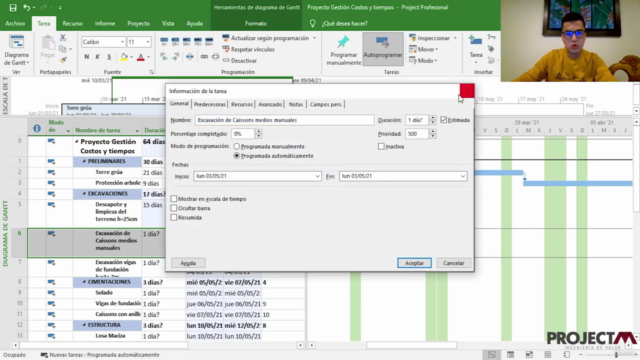Viewport: 640px width, 360px height.
Task: Click the Save icon in title bar
Action: [13, 7]
